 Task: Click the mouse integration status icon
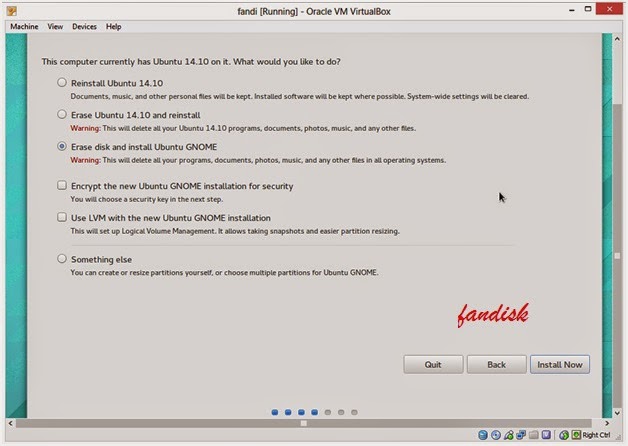564,435
